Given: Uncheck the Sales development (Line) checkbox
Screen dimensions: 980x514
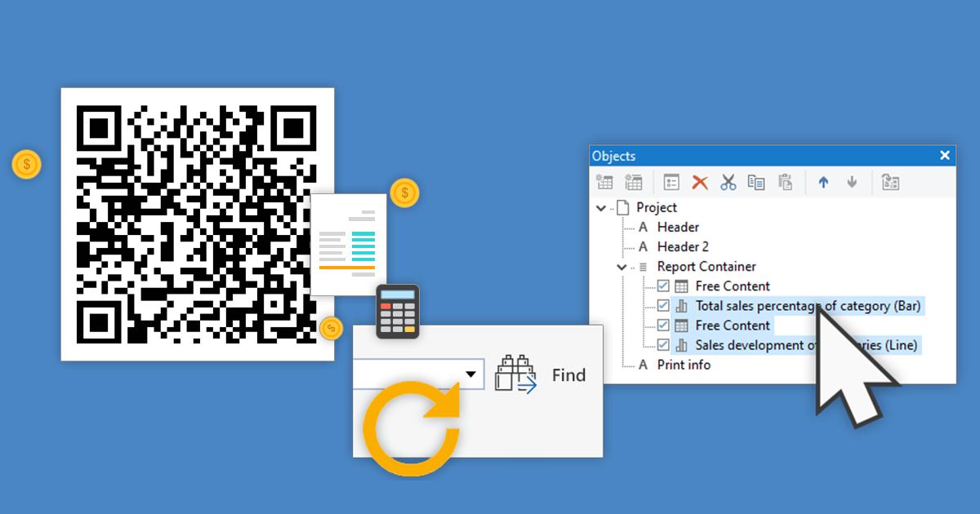Looking at the screenshot, I should pyautogui.click(x=663, y=345).
